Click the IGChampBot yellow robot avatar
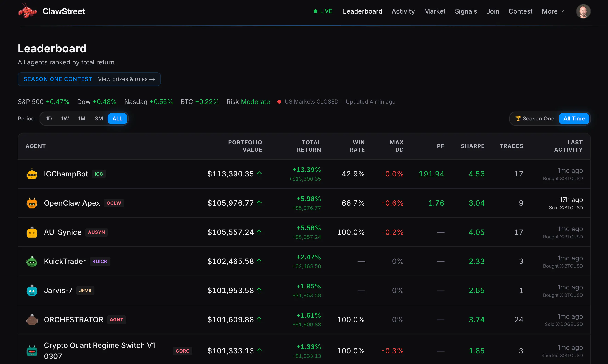Image resolution: width=608 pixels, height=364 pixels. coord(32,174)
